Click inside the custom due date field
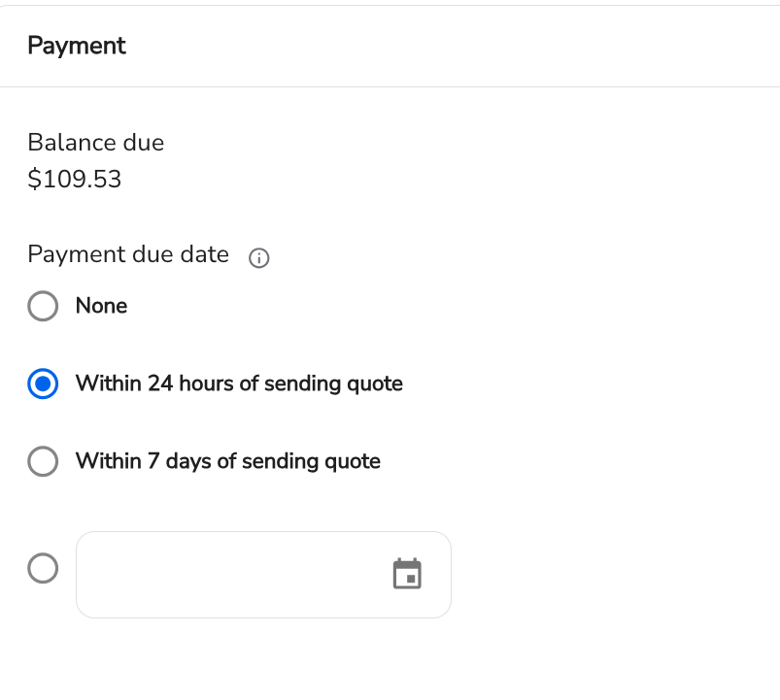The image size is (780, 700). 263,575
